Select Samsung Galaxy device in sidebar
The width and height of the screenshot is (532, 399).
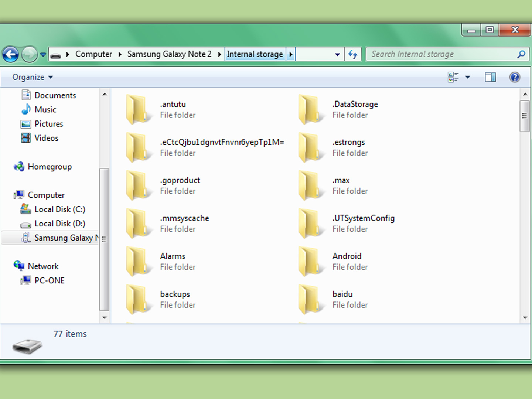tap(50, 238)
